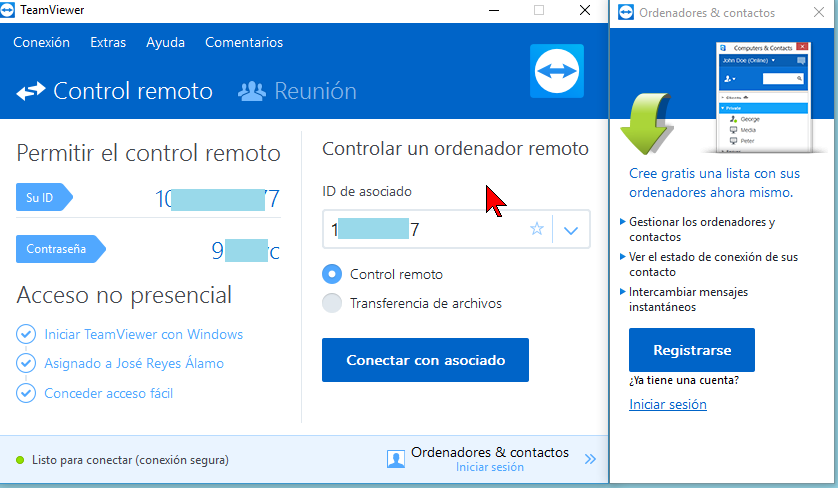Image resolution: width=838 pixels, height=488 pixels.
Task: Click the Ordenadores & contactos panel title icon
Action: [625, 12]
